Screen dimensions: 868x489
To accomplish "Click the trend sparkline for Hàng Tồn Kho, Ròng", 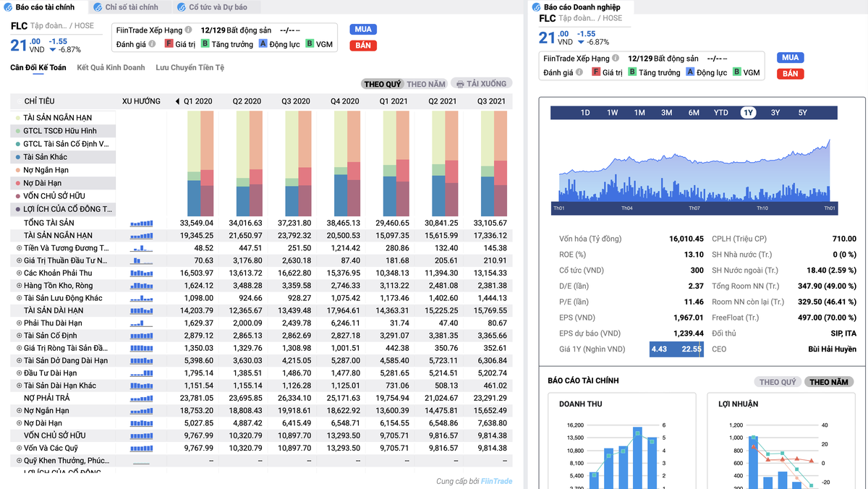I will click(142, 286).
